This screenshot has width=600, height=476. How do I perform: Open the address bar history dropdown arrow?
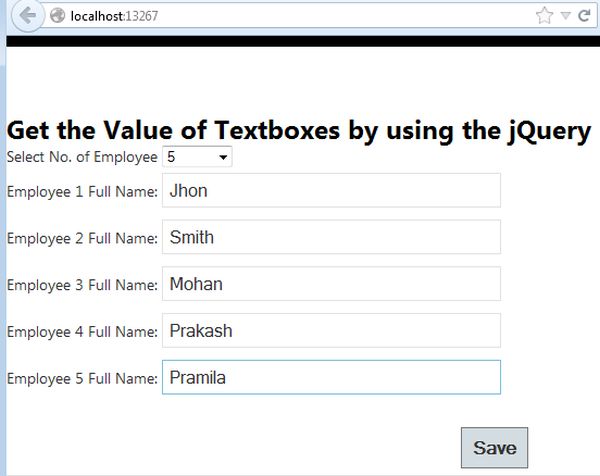click(565, 17)
